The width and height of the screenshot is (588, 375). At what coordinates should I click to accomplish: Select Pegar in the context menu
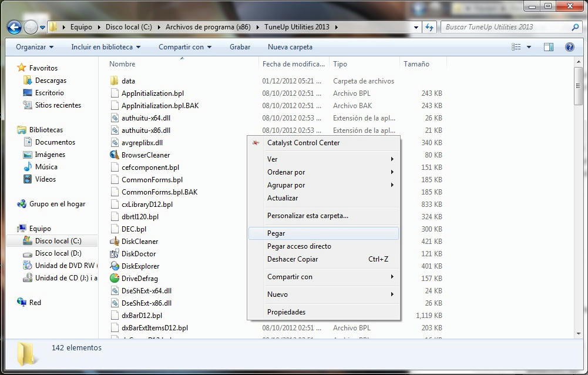coord(324,233)
